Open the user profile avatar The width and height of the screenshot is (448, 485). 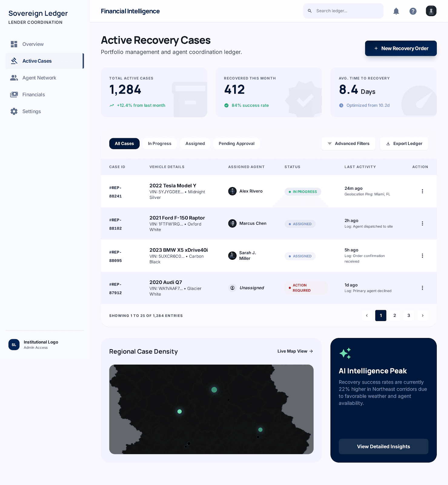431,11
